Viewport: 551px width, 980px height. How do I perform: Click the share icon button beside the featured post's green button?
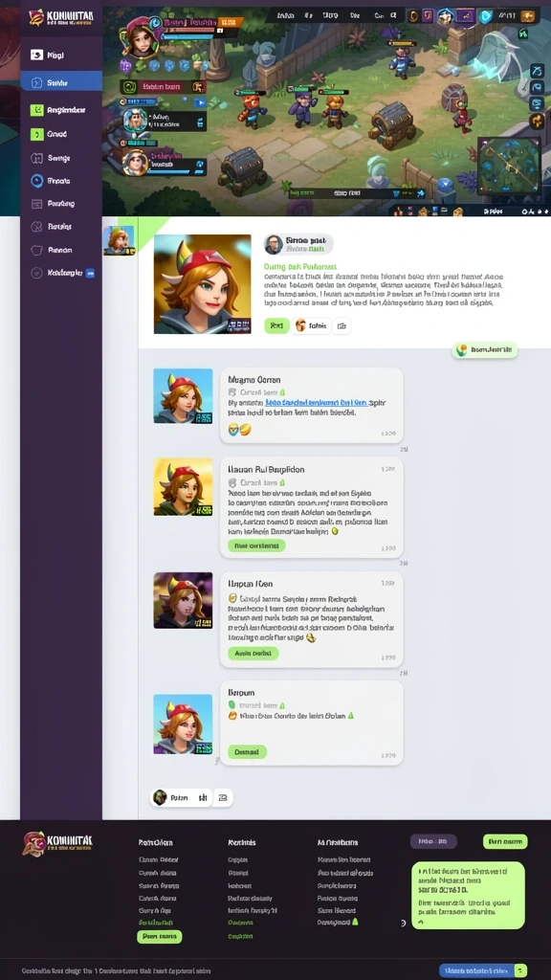tap(342, 325)
